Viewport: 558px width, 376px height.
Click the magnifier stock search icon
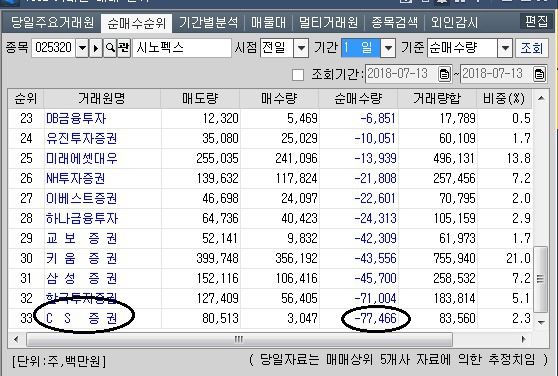(x=110, y=48)
